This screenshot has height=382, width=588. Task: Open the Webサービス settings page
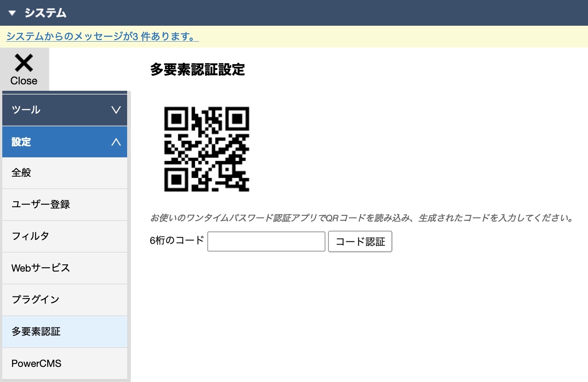(65, 268)
